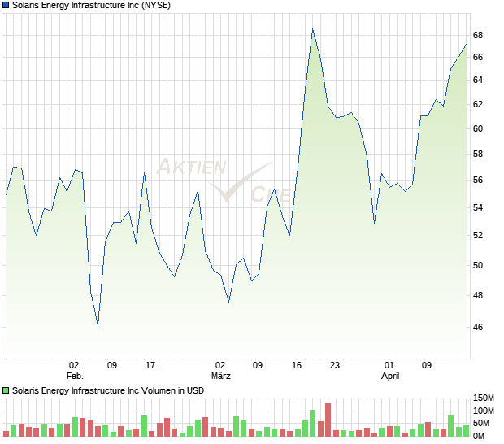The image size is (504, 444).
Task: Click the 17. date label on the axis
Action: point(151,365)
